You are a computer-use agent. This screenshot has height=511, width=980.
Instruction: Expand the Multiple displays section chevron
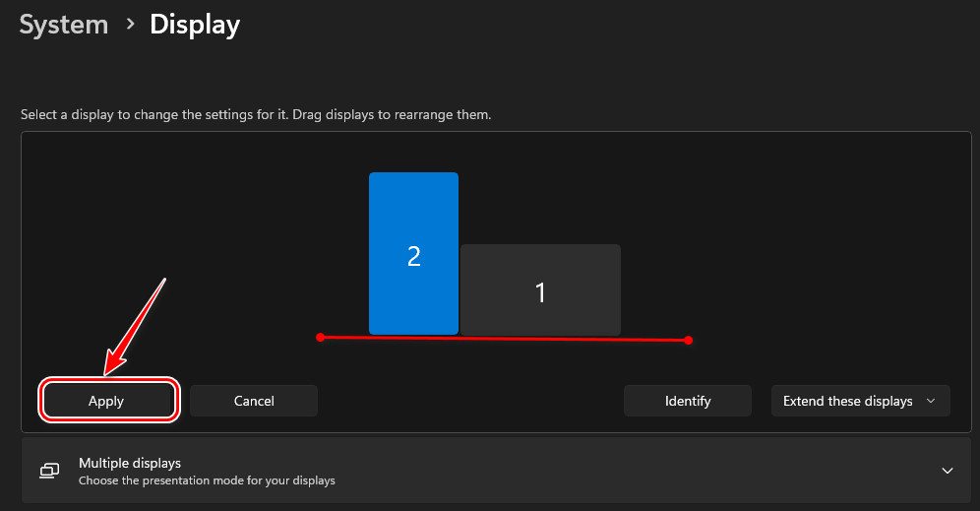coord(947,471)
